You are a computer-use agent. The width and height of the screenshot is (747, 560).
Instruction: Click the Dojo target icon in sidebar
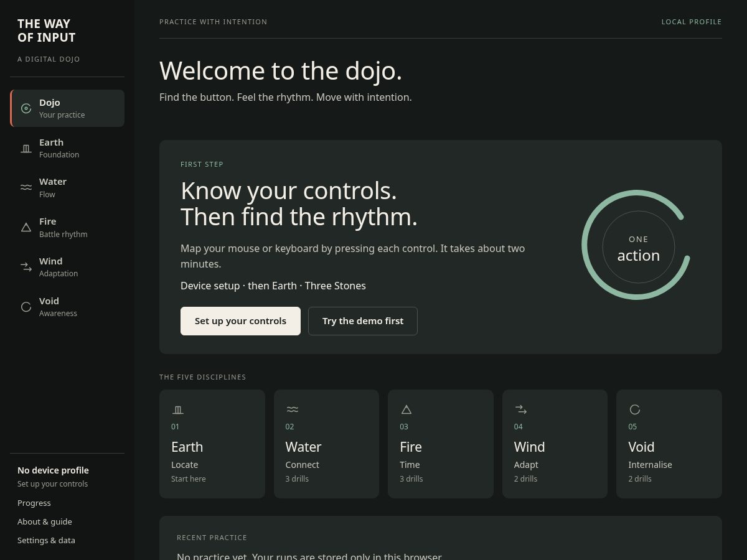tap(26, 108)
